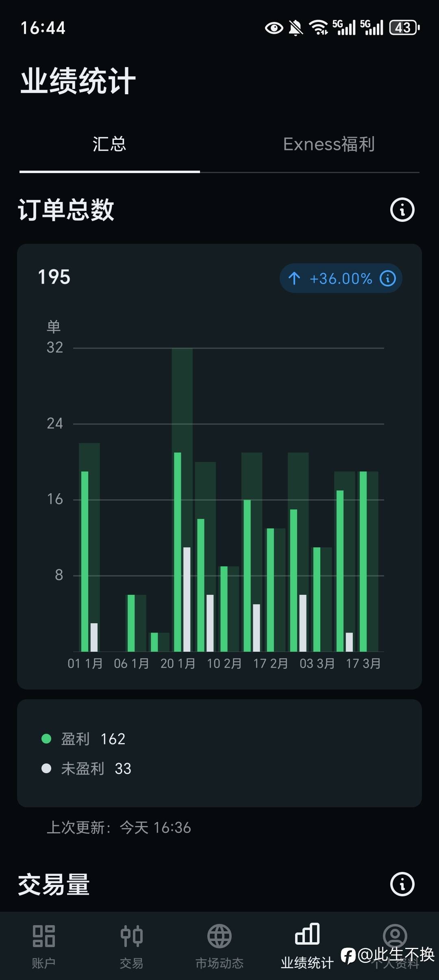This screenshot has height=980, width=439.
Task: Tap the battery indicator in status bar
Action: 404,28
